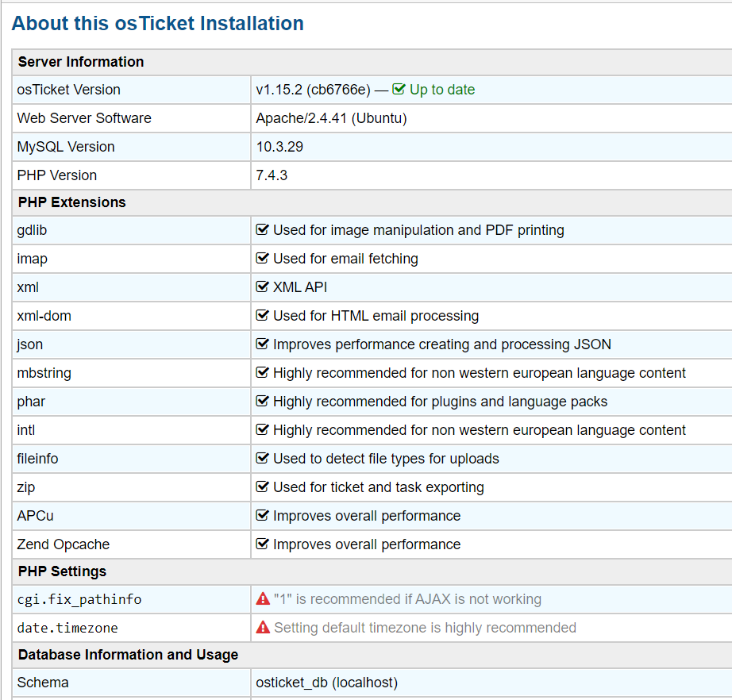Viewport: 732px width, 700px height.
Task: Click the default timezone recommendation text
Action: pos(425,628)
